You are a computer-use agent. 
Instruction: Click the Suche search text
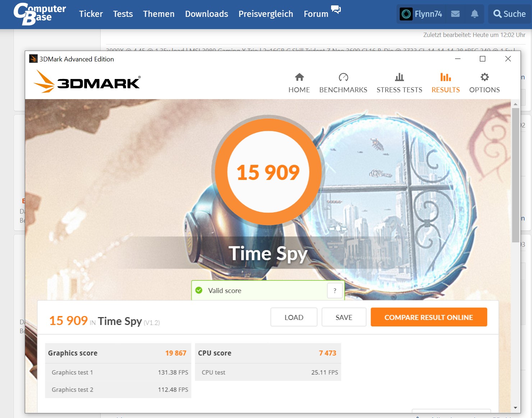(514, 14)
